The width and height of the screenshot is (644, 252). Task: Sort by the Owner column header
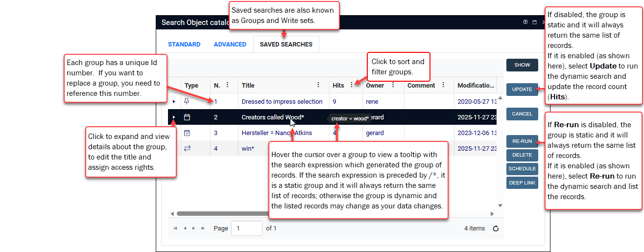375,85
